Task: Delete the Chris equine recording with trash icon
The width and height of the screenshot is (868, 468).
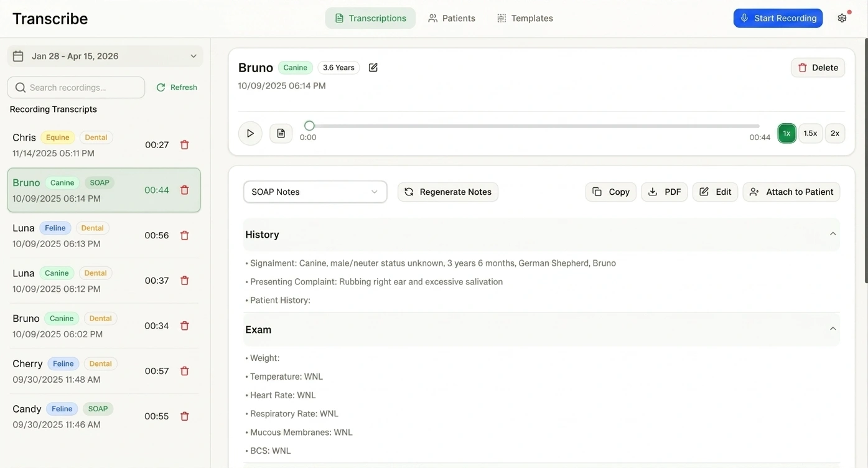Action: point(185,145)
